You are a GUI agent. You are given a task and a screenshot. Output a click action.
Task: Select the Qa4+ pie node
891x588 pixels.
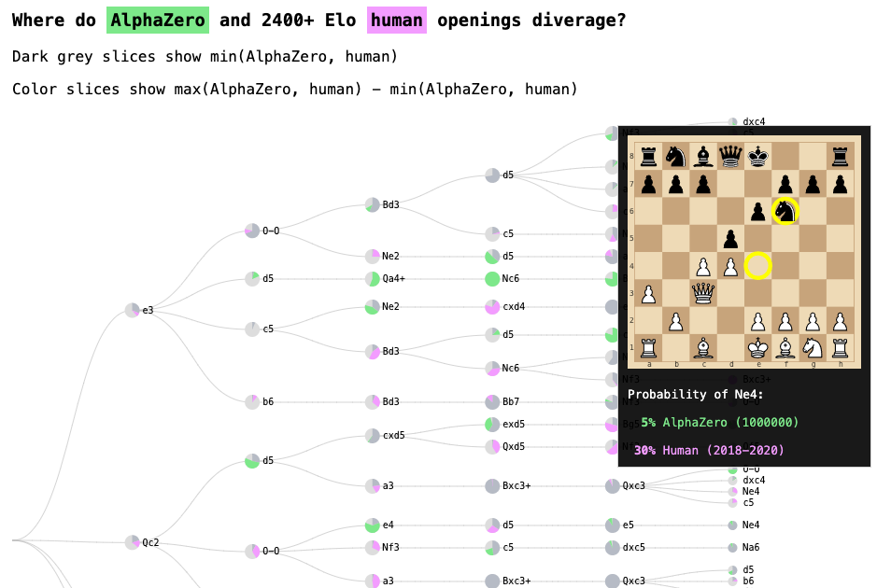373,279
